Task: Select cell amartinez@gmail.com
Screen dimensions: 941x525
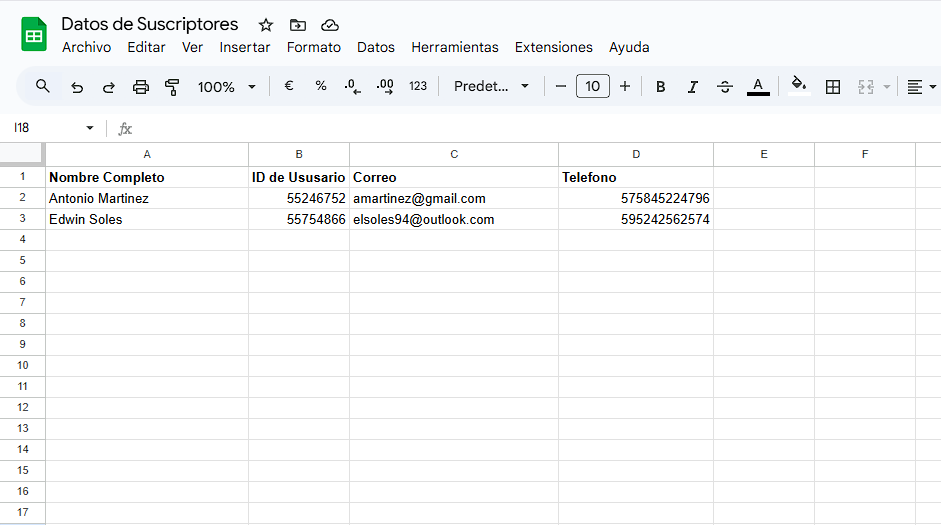Action: (454, 199)
